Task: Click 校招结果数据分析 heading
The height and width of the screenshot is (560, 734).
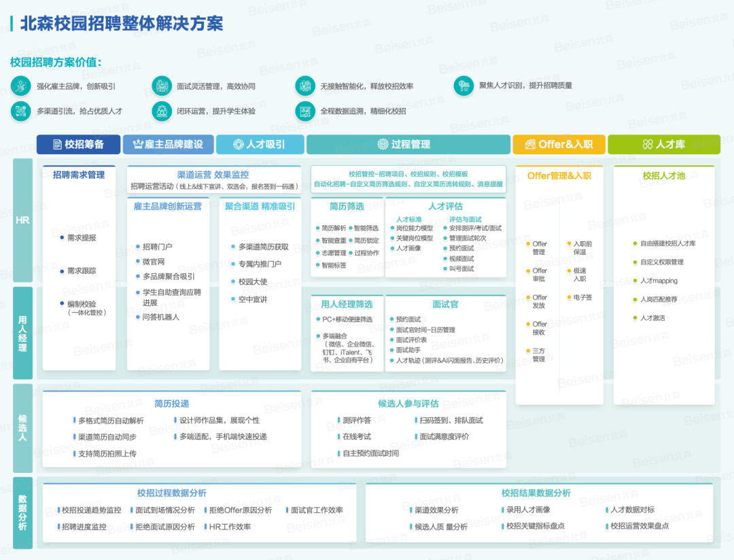Action: click(536, 493)
